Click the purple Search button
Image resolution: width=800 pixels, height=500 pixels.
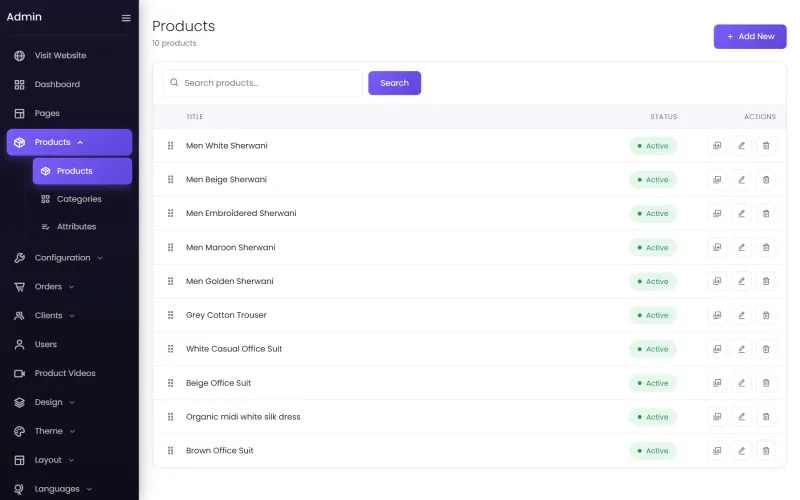click(394, 83)
